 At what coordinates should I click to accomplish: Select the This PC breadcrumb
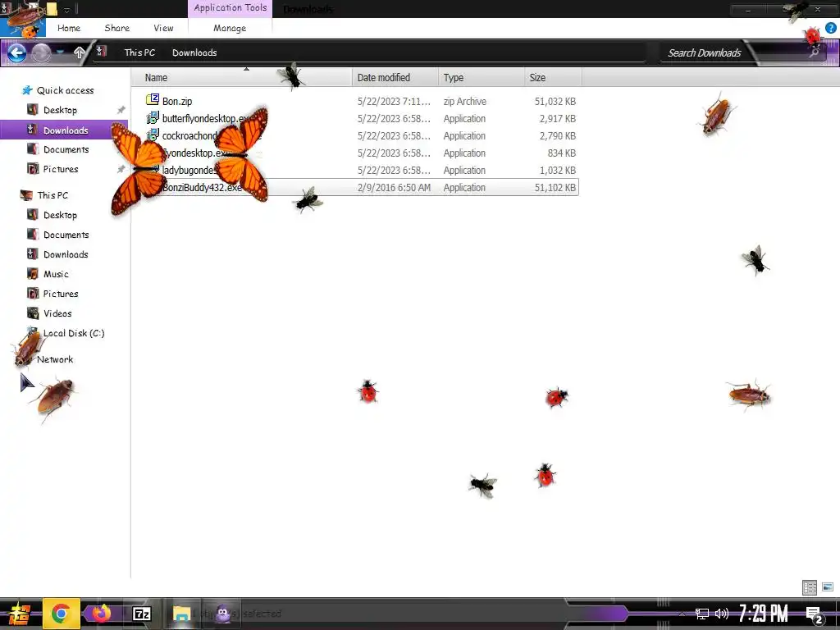(x=139, y=52)
